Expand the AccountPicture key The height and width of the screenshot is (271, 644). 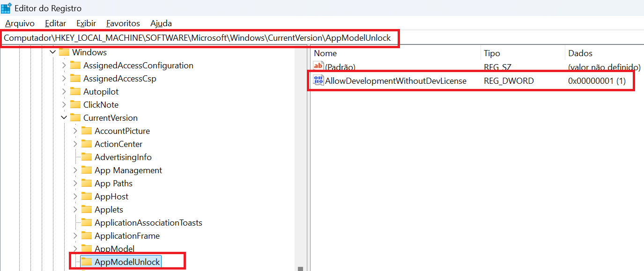tap(75, 131)
